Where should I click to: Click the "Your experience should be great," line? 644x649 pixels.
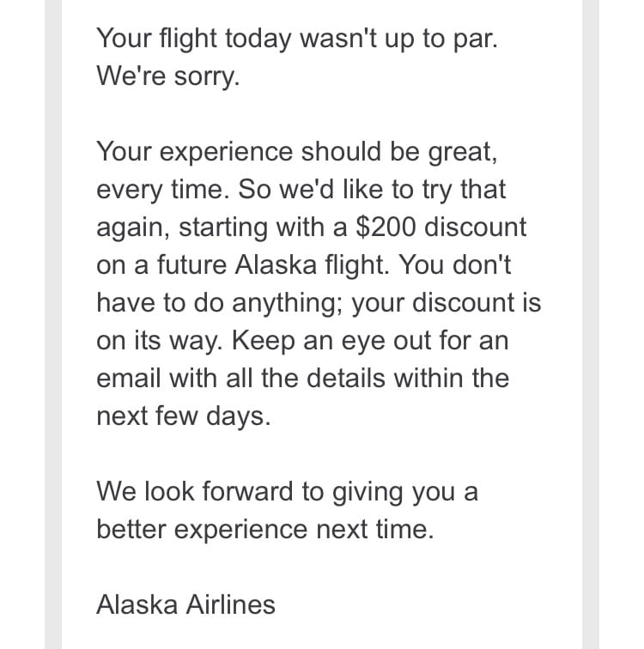[295, 152]
